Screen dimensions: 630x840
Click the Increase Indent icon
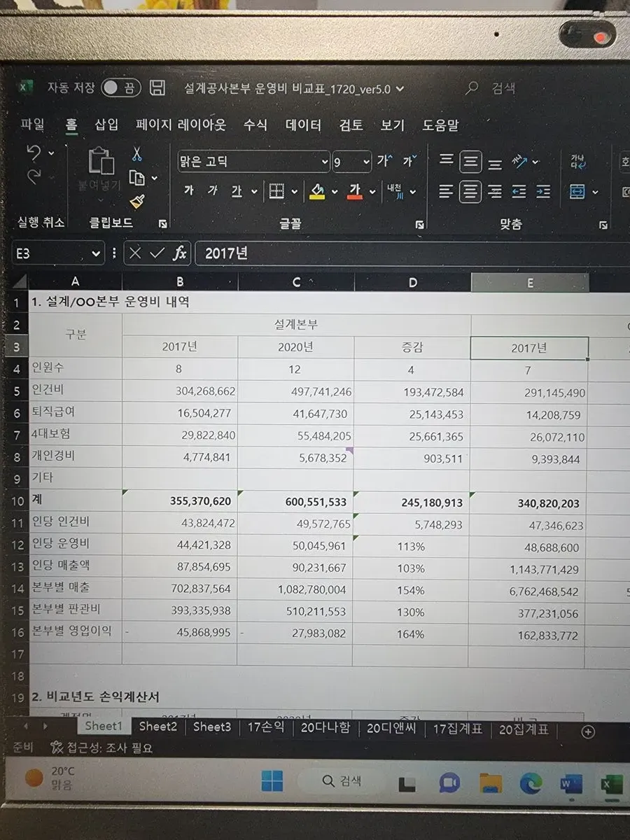click(543, 191)
